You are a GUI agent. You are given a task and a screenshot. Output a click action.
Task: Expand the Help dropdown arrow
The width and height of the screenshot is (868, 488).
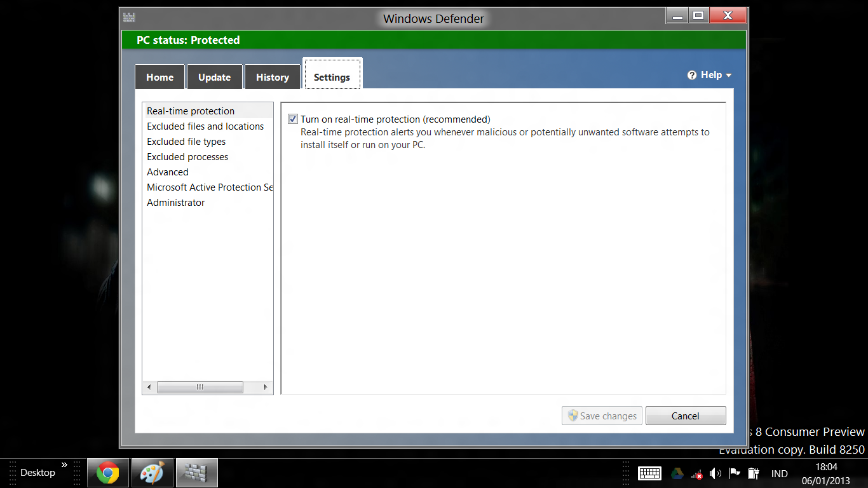[x=728, y=76]
